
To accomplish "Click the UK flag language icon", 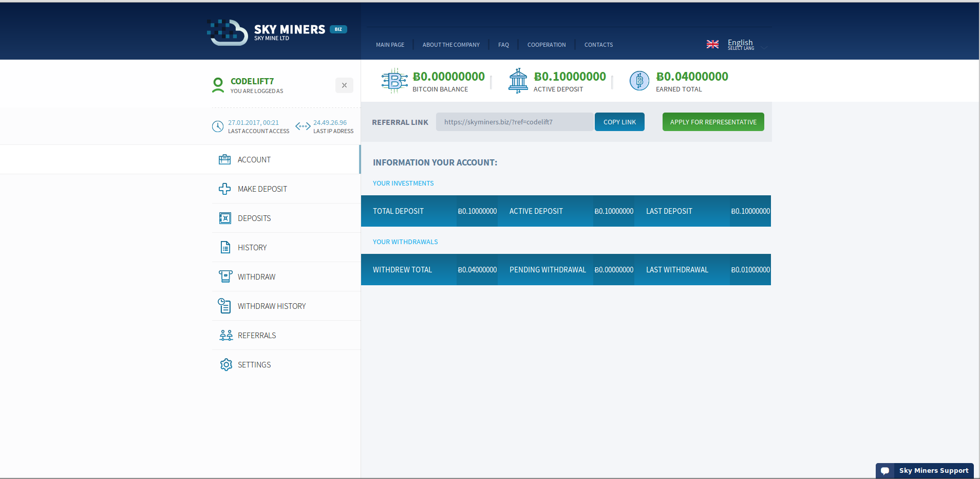I will (712, 44).
